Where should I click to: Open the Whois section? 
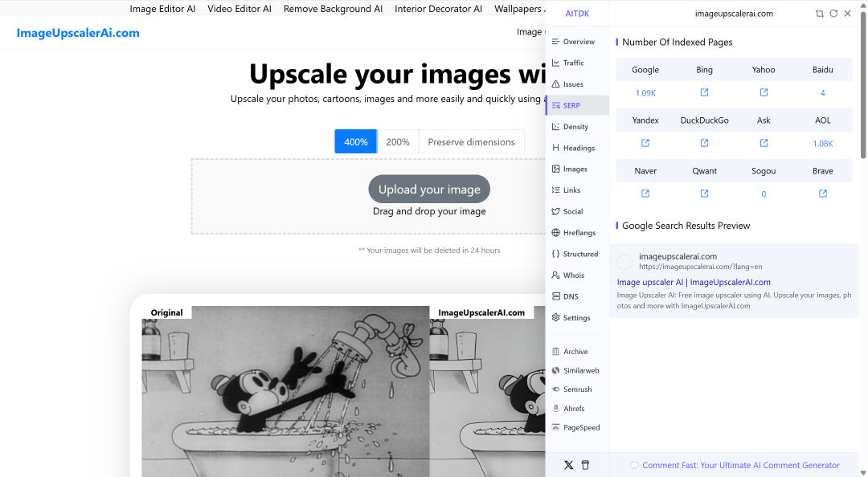577,275
